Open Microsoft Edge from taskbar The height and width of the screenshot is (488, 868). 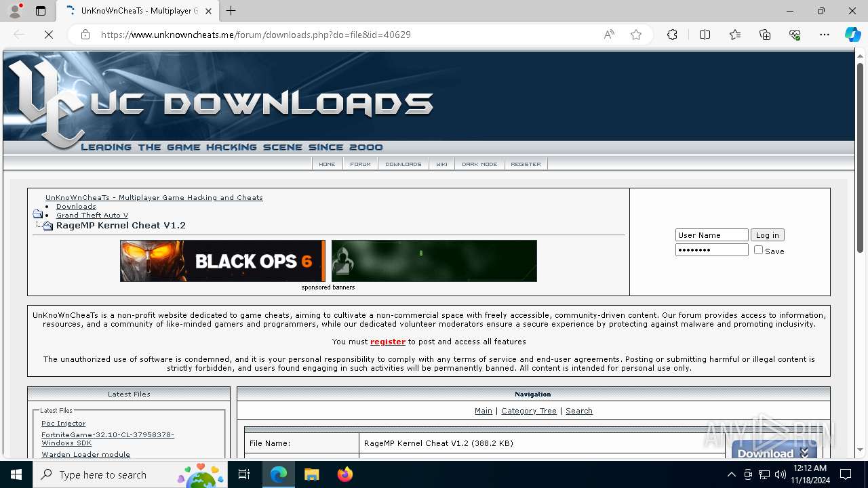coord(279,474)
